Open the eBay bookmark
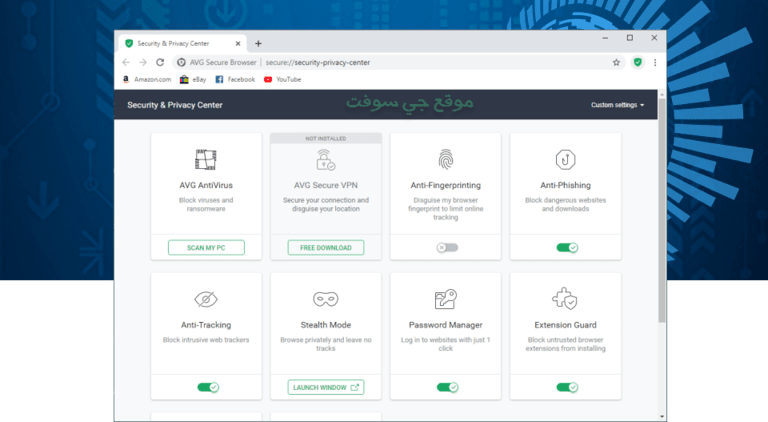768x422 pixels. click(x=193, y=79)
